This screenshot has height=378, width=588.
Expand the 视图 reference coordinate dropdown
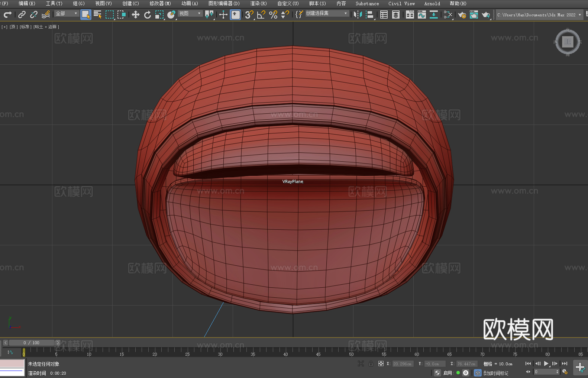click(190, 13)
